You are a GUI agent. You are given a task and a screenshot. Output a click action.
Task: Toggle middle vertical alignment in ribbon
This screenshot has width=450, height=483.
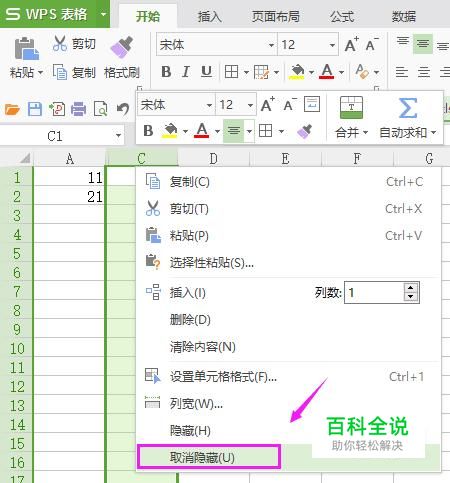[423, 44]
